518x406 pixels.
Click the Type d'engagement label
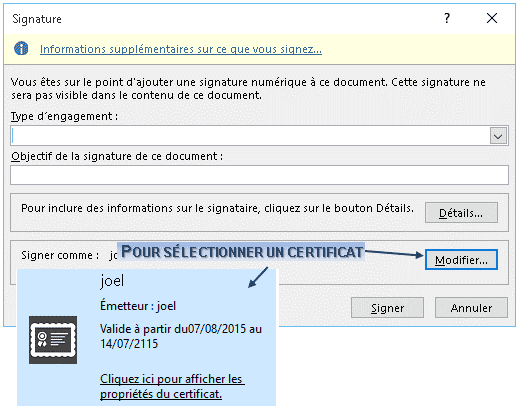tap(64, 116)
